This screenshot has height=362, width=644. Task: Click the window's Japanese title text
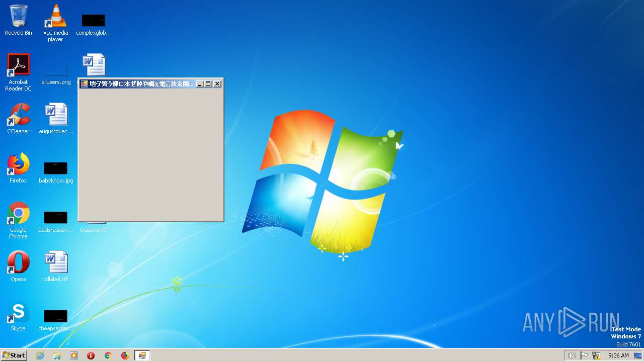(141, 84)
